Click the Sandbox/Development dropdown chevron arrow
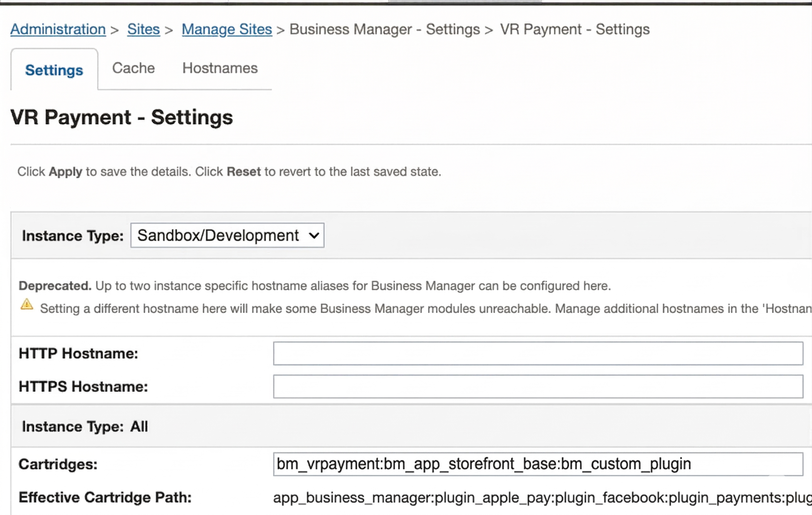 point(314,235)
